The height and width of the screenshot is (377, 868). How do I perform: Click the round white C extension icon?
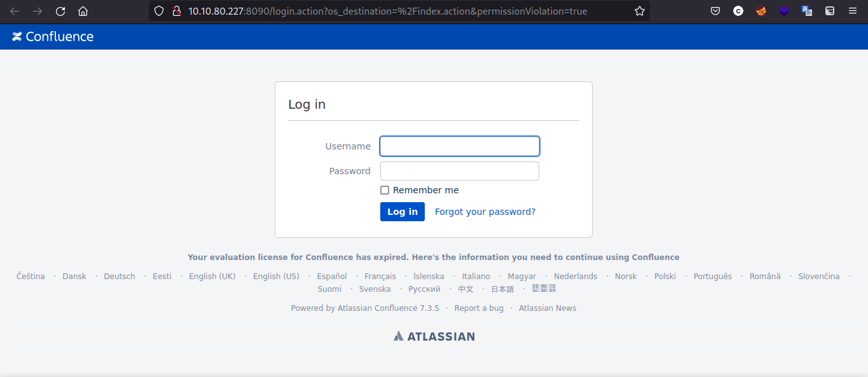738,11
